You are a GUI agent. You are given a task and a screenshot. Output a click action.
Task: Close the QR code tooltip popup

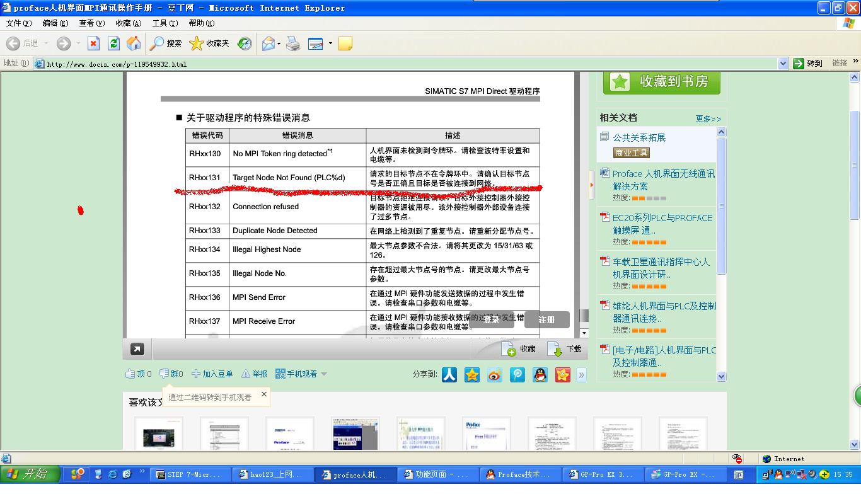point(264,394)
